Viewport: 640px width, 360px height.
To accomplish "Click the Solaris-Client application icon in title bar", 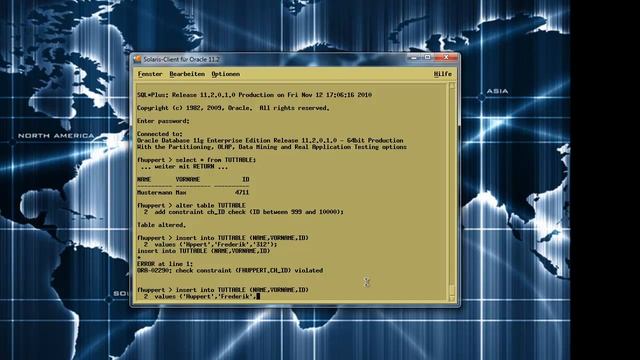I will tap(138, 59).
